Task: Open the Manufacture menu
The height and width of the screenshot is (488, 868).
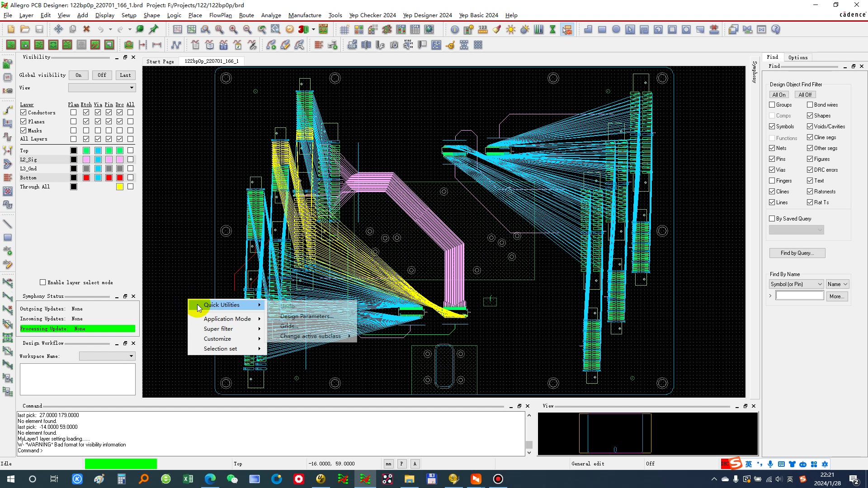Action: (304, 15)
